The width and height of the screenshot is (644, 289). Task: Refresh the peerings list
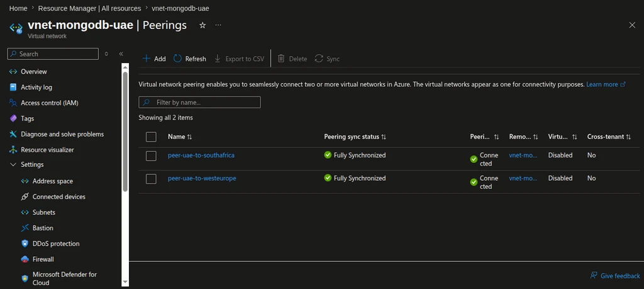(x=190, y=59)
